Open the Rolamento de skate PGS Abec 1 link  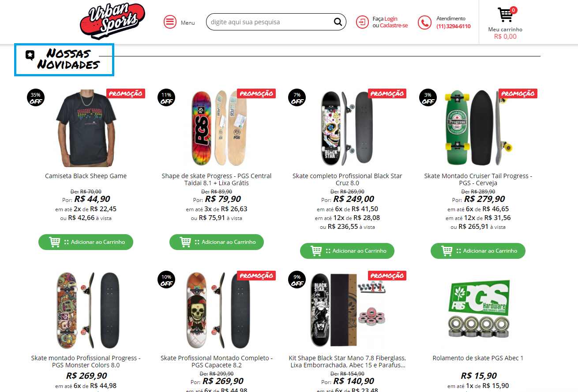(478, 358)
